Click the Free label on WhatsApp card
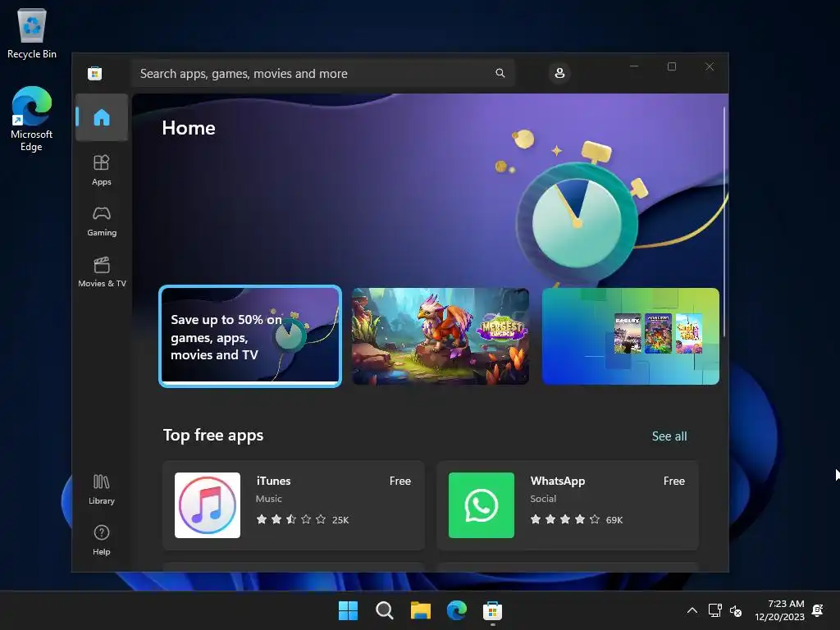 coord(674,481)
